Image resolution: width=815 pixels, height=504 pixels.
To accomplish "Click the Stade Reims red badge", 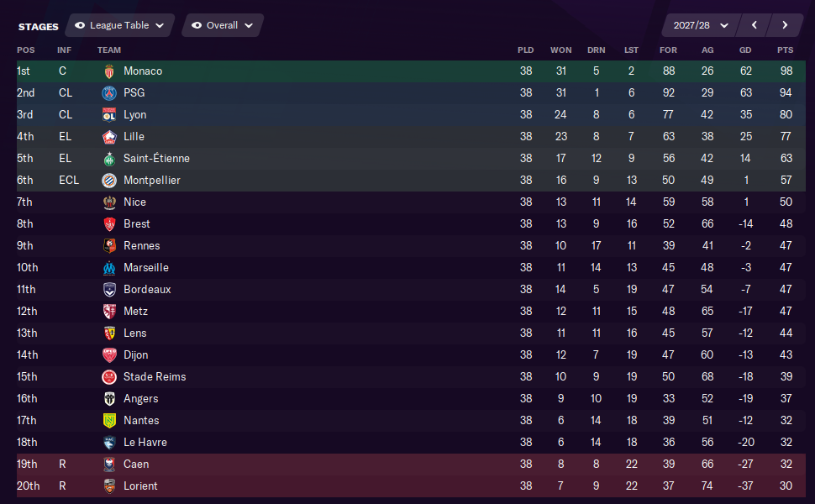I will pos(109,376).
